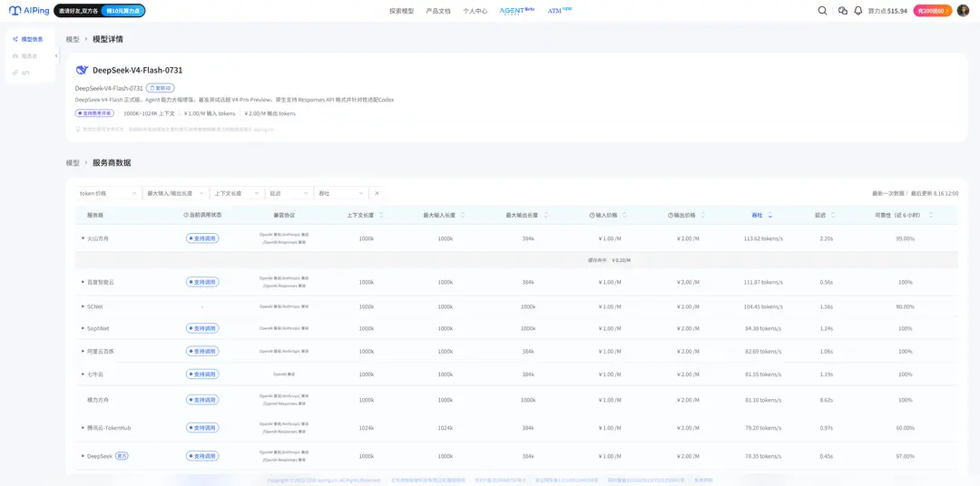980x486 pixels.
Task: Click the 8.62s latency value
Action: 826,399
